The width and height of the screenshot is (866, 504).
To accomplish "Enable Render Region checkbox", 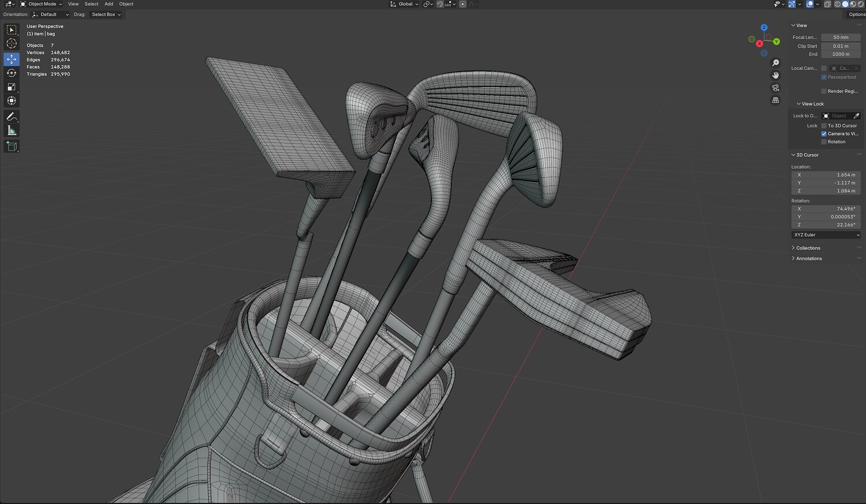I will point(824,91).
